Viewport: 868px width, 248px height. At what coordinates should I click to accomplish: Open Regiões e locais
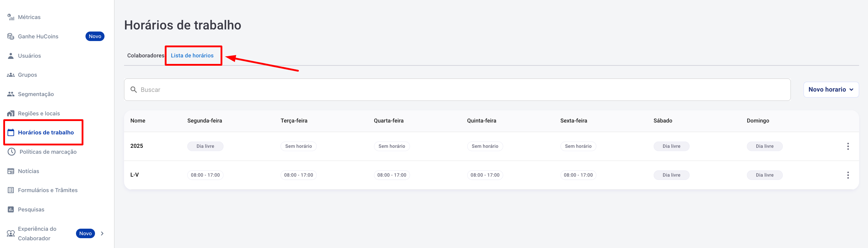click(x=39, y=113)
